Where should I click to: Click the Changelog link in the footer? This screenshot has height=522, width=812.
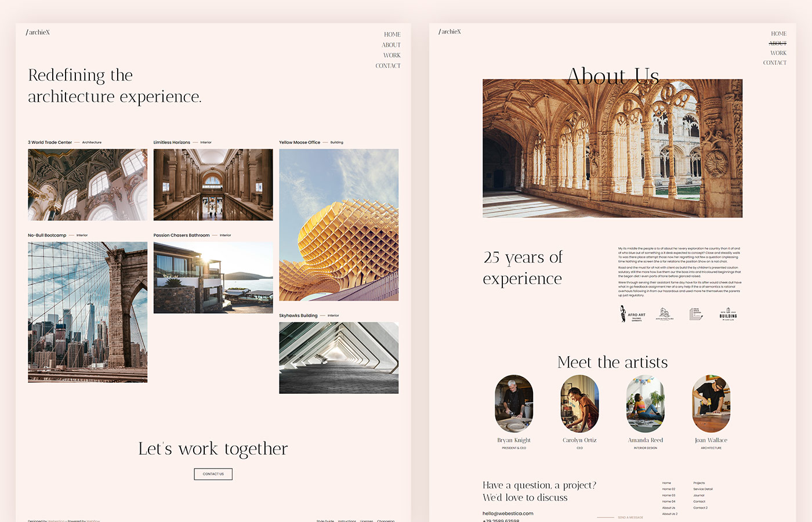(x=386, y=521)
